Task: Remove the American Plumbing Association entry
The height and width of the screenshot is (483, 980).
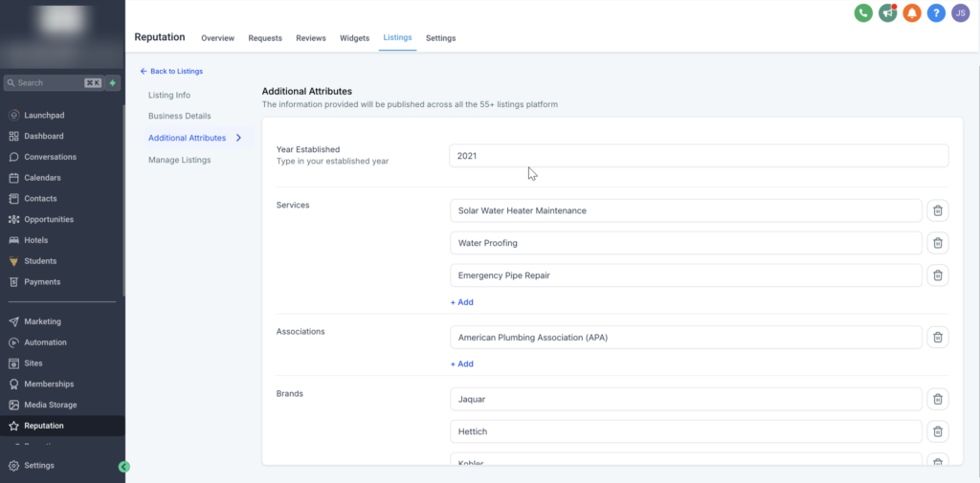Action: coord(938,338)
